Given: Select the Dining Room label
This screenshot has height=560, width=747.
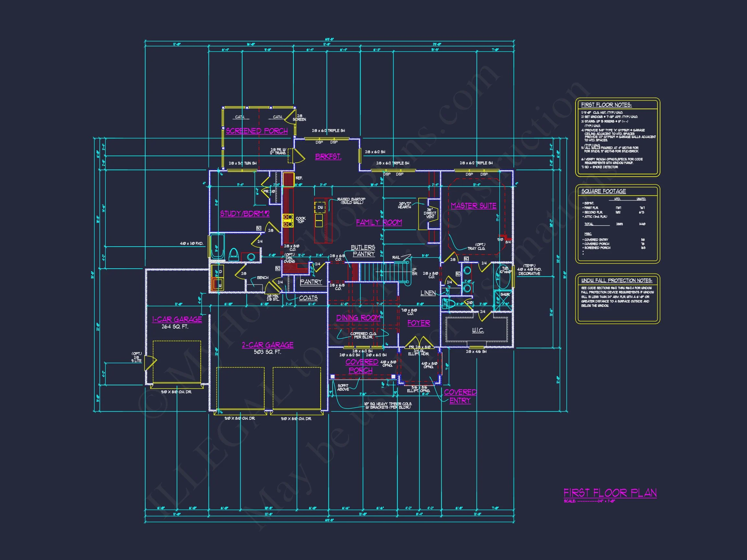Looking at the screenshot, I should [x=358, y=318].
